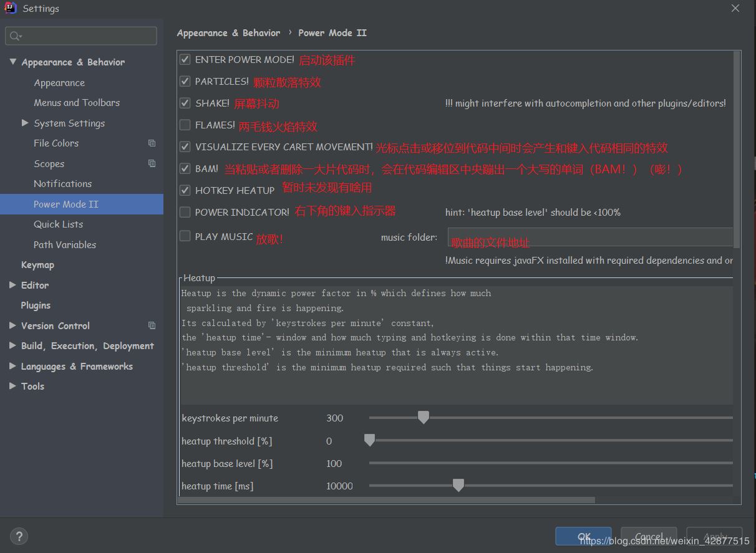Toggle the PLAY MUSIC checkbox
The image size is (756, 553).
[185, 236]
